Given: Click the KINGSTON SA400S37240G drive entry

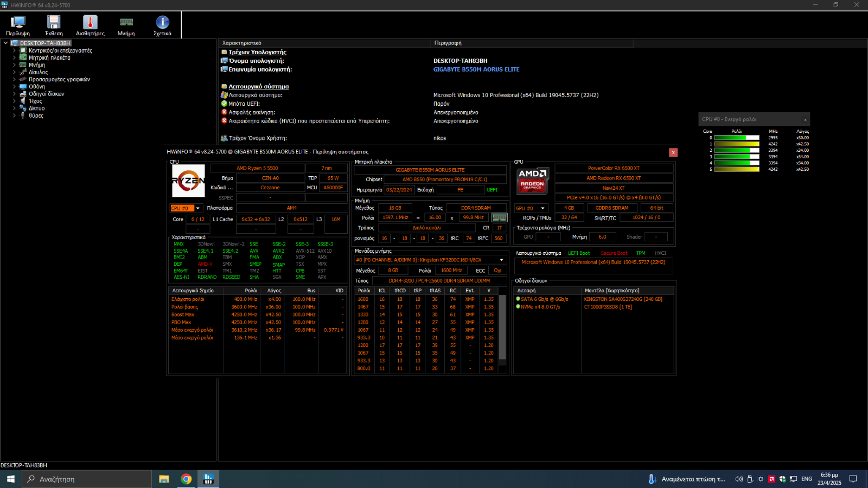Looking at the screenshot, I should point(623,299).
